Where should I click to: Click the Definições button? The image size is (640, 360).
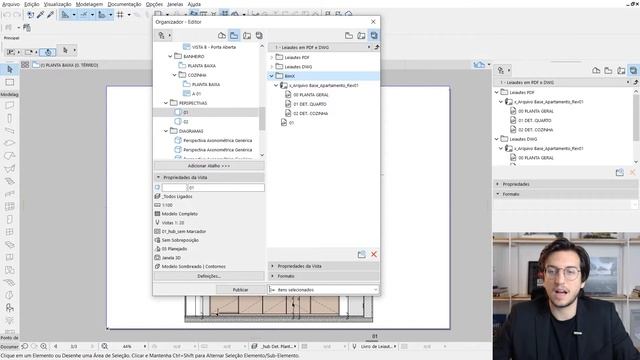click(209, 276)
